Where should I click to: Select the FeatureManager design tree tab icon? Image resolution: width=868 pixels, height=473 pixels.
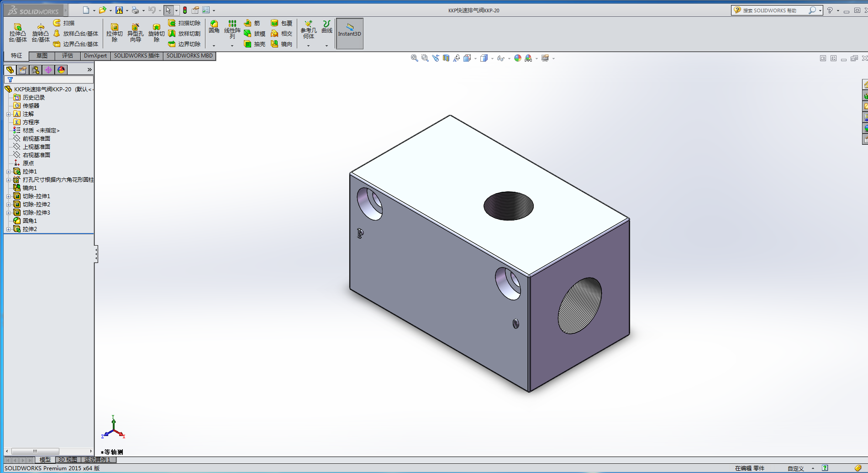coord(10,70)
